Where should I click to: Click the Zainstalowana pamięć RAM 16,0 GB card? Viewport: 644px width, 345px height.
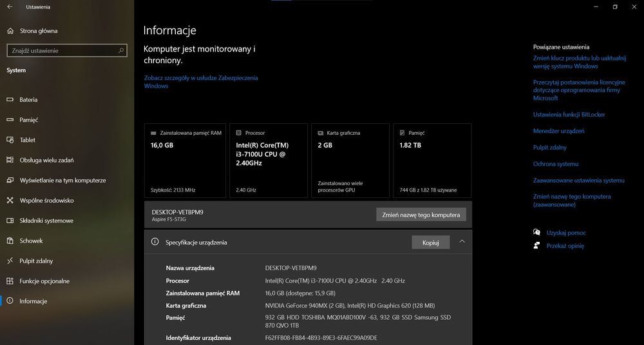185,161
